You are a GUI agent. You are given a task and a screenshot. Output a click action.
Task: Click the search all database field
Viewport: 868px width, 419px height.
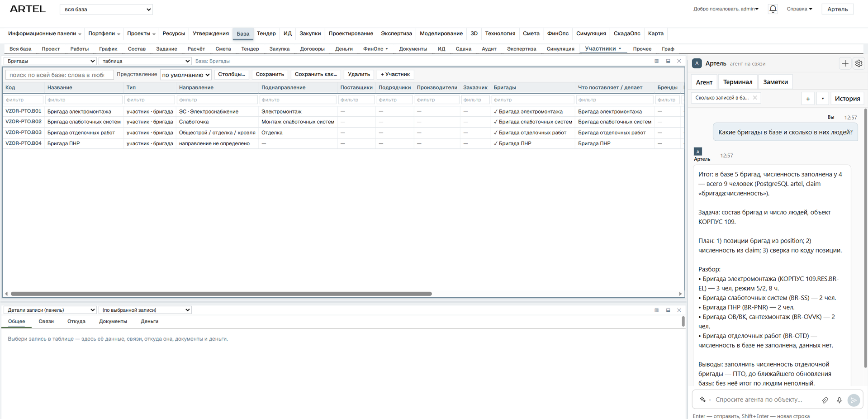click(59, 75)
